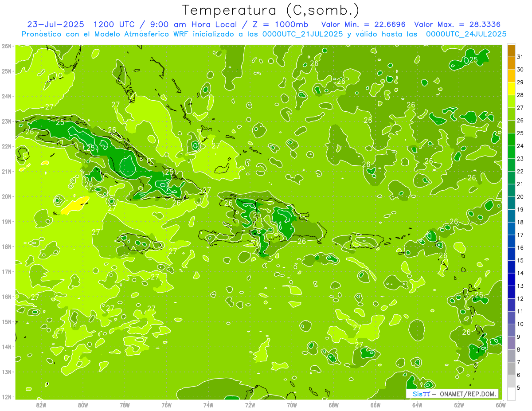Click the 70W longitude axis label
The height and width of the screenshot is (411, 532).
(292, 405)
